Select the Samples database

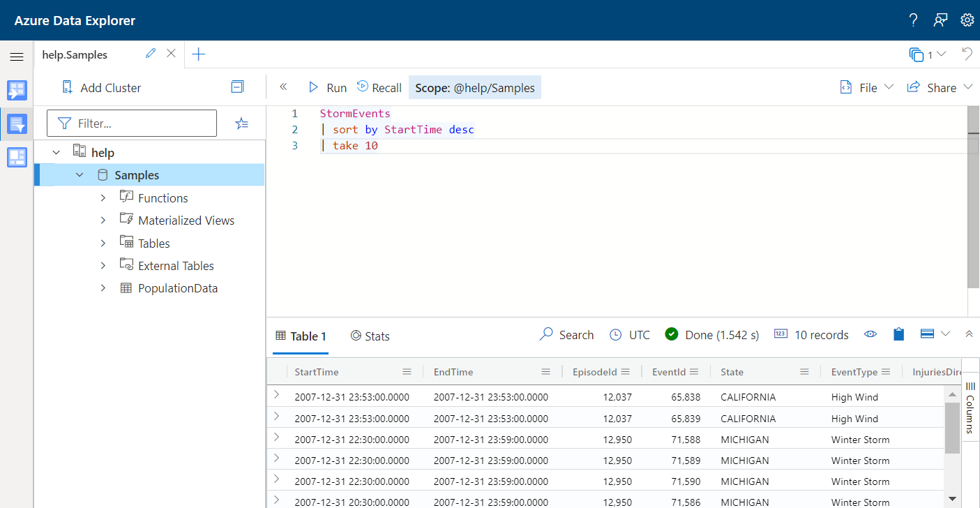click(x=137, y=175)
